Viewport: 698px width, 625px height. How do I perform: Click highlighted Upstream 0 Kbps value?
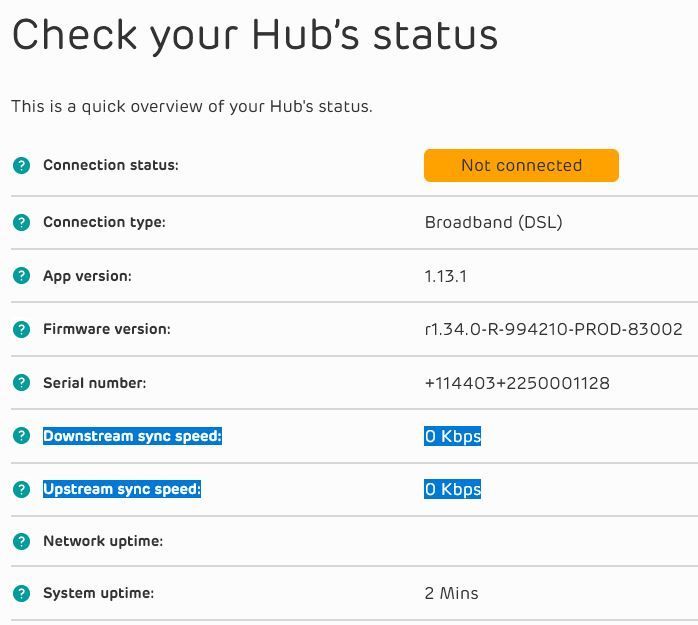[x=453, y=489]
